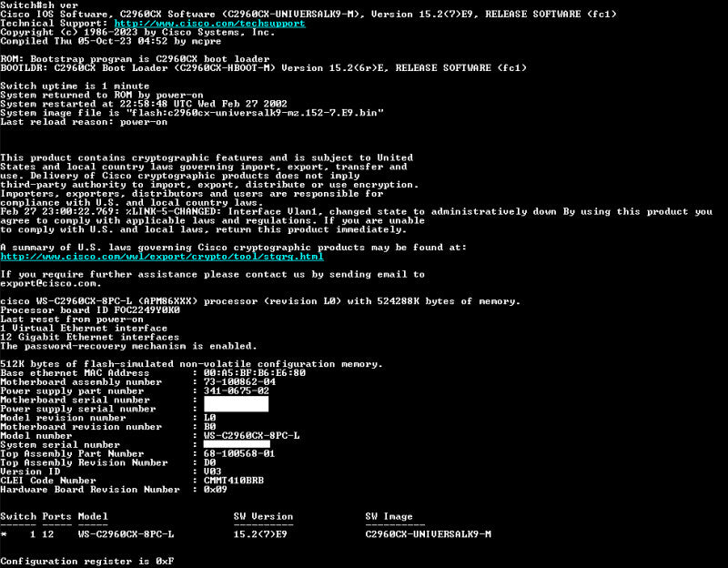Select Processor board ID FOC2249Y0K0
The height and width of the screenshot is (568, 728).
coord(90,310)
